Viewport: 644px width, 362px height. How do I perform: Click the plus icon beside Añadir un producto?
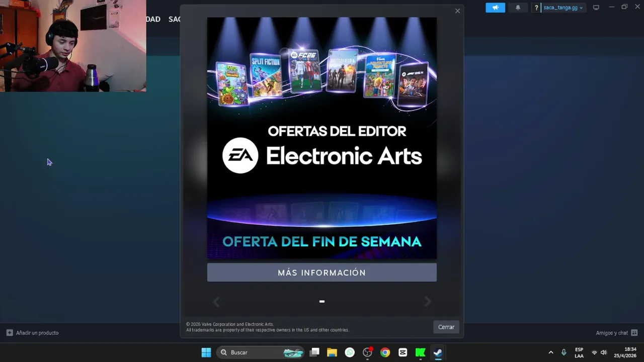click(x=10, y=333)
